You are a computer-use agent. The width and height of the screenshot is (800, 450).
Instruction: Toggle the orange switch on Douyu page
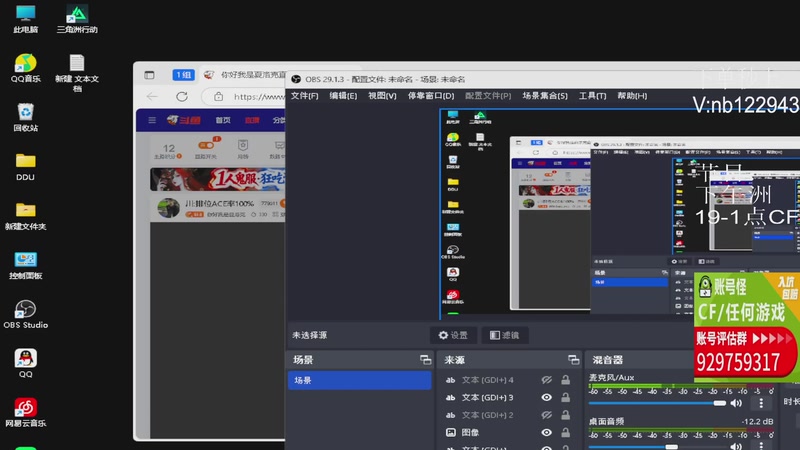[x=206, y=145]
